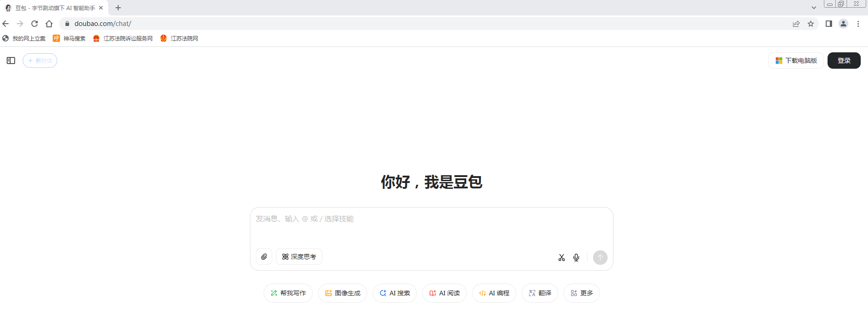This screenshot has height=314, width=868.
Task: Open the Chrome profile avatar
Action: (x=843, y=24)
